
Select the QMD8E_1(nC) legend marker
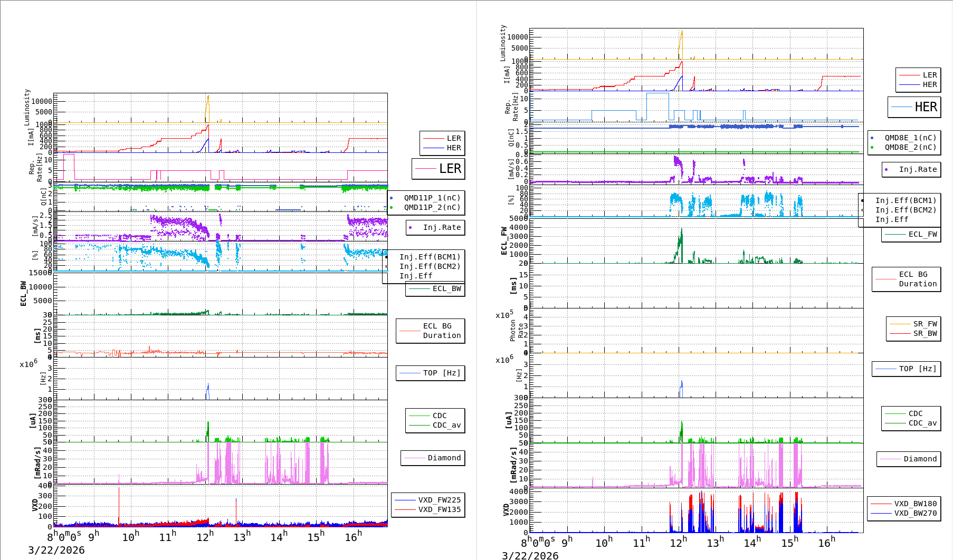pyautogui.click(x=872, y=138)
